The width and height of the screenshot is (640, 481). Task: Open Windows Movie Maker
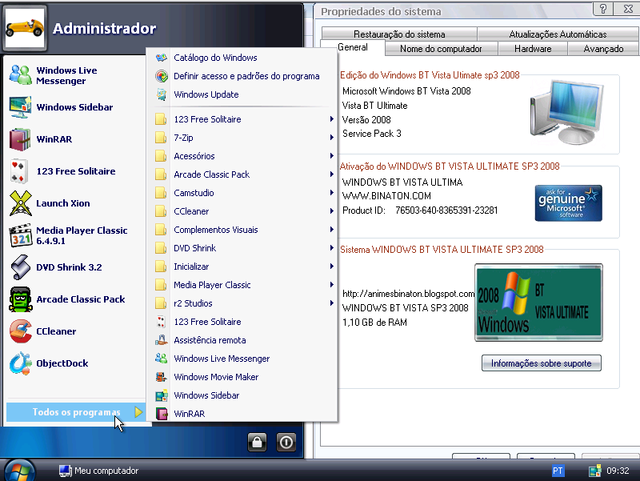[x=242, y=377]
